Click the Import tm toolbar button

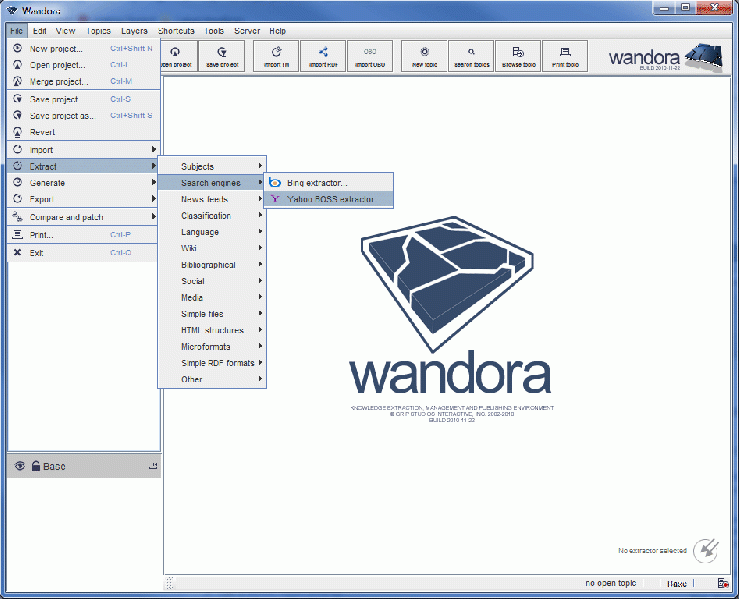(276, 56)
